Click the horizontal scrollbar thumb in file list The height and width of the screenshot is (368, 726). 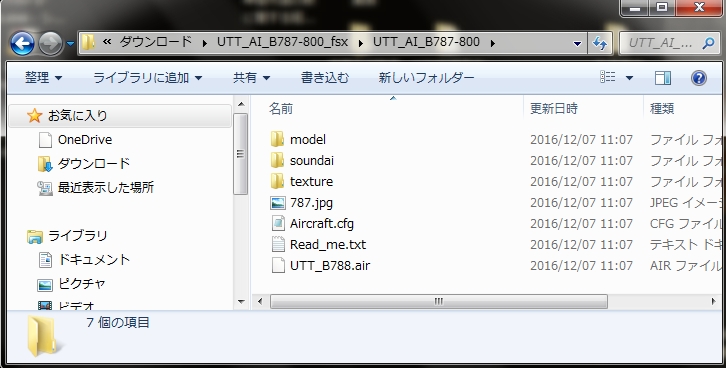438,301
